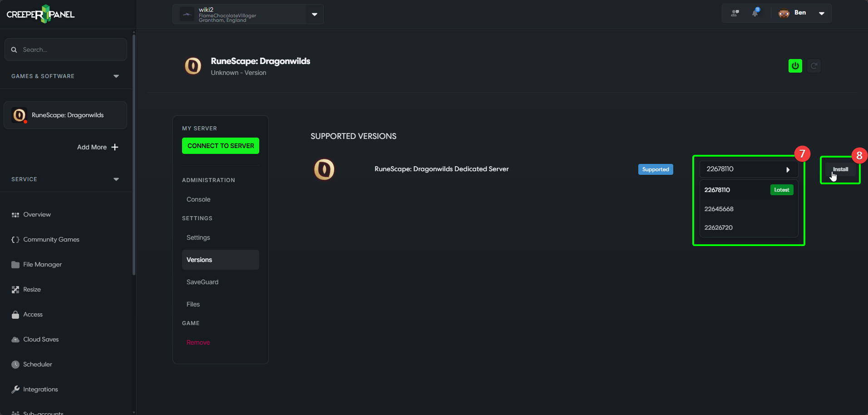Open Cloud Saves in sidebar

click(41, 339)
